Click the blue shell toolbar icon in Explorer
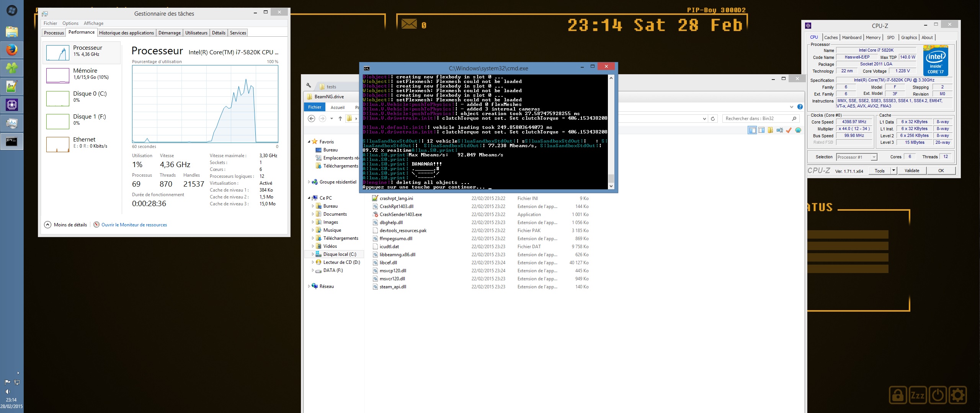980x413 pixels. click(798, 130)
